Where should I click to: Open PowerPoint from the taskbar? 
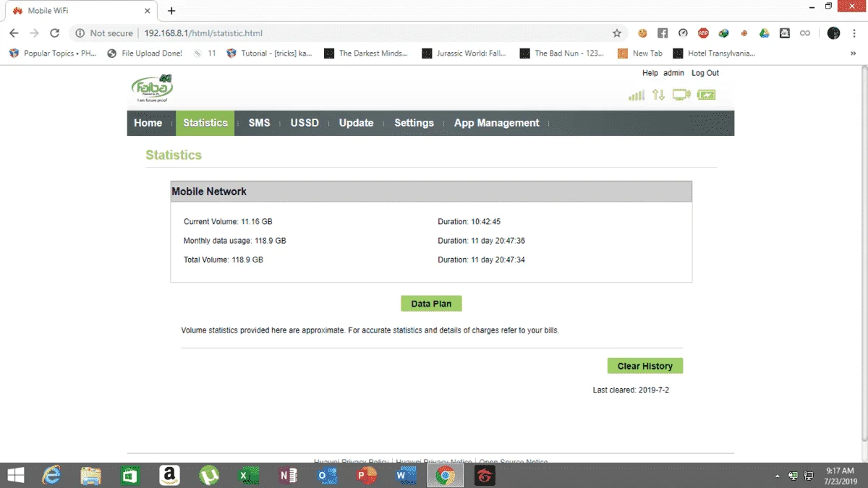coord(367,475)
